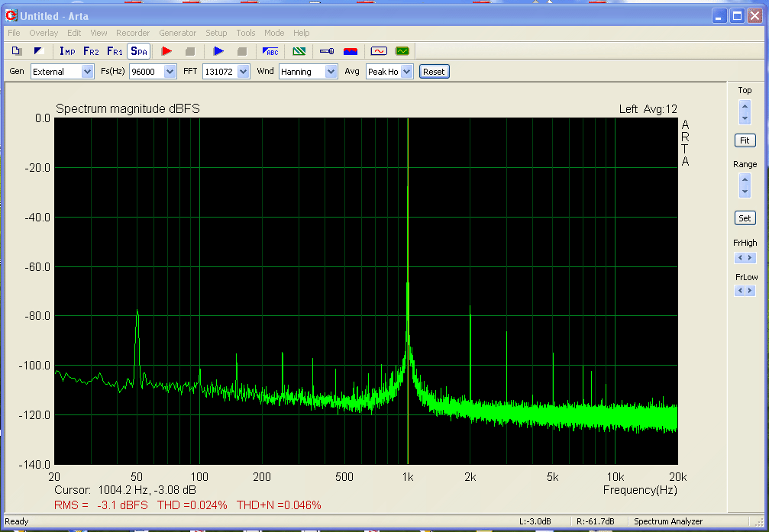Click the black-and-white overlay toolbar icon
Viewport: 769px width, 532px height.
pyautogui.click(x=39, y=51)
